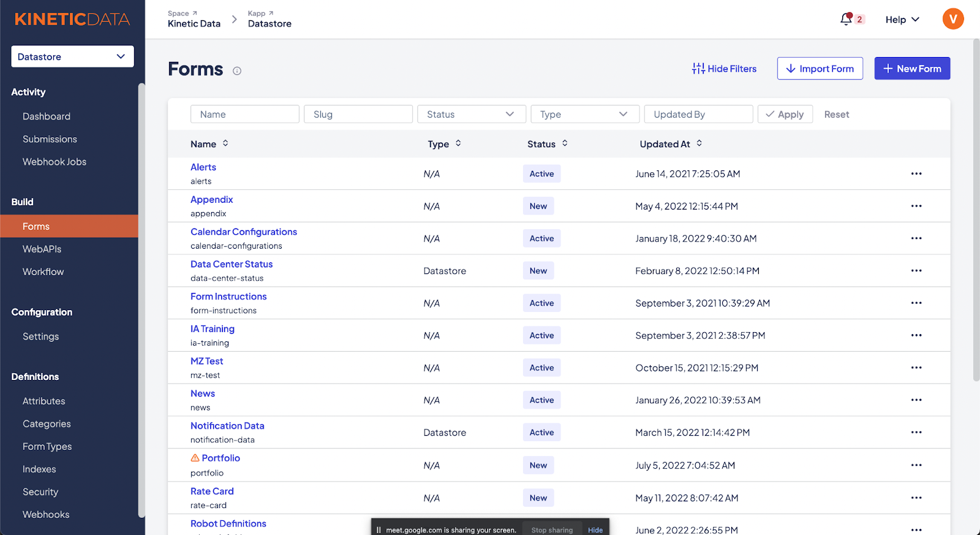Open the Robot Definitions form

[x=228, y=523]
